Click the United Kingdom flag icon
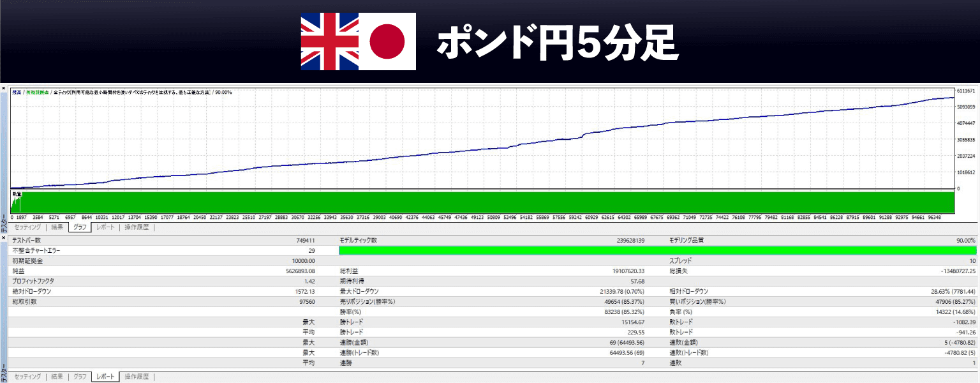Viewport: 980px width, 383px height. [x=329, y=41]
